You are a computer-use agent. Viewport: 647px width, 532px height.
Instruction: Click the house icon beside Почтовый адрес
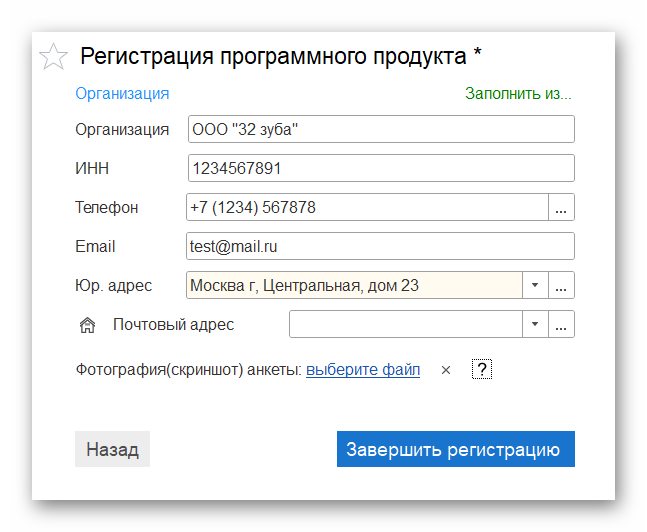(87, 325)
